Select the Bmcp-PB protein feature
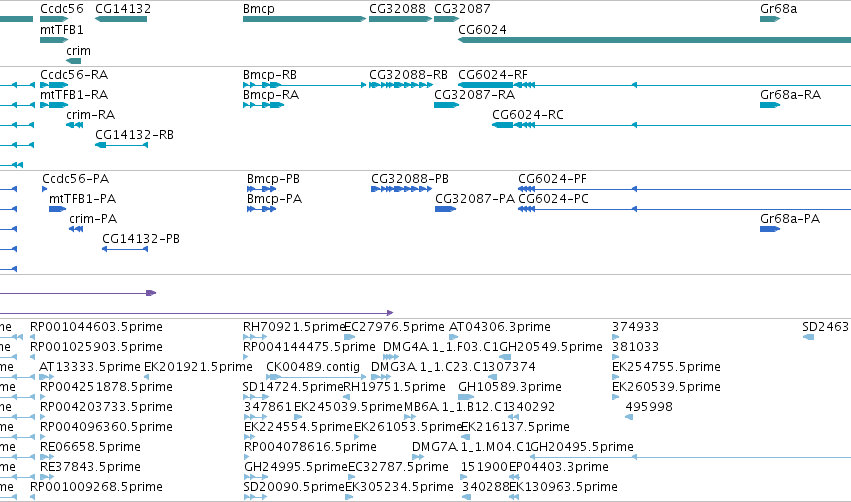The height and width of the screenshot is (502, 851). coord(262,189)
